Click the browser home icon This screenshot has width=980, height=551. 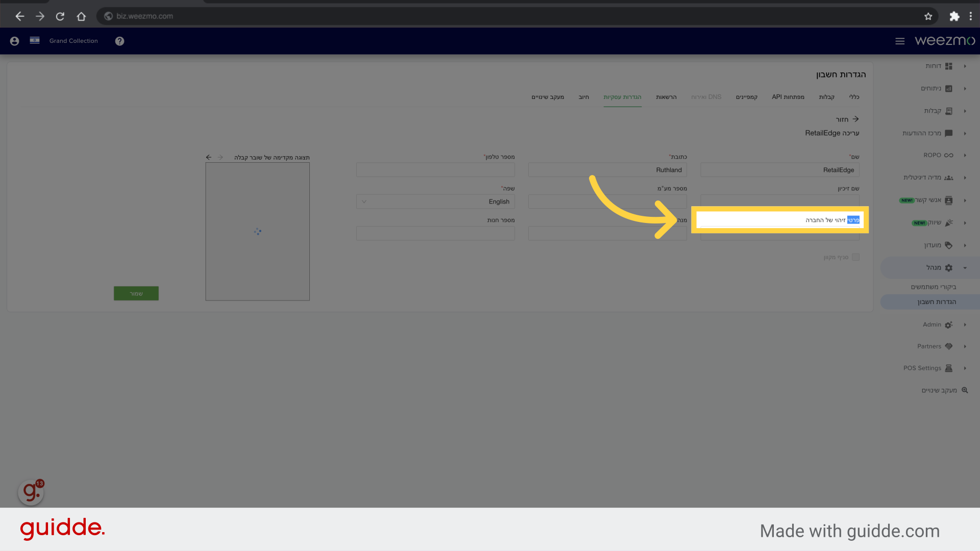coord(81,16)
